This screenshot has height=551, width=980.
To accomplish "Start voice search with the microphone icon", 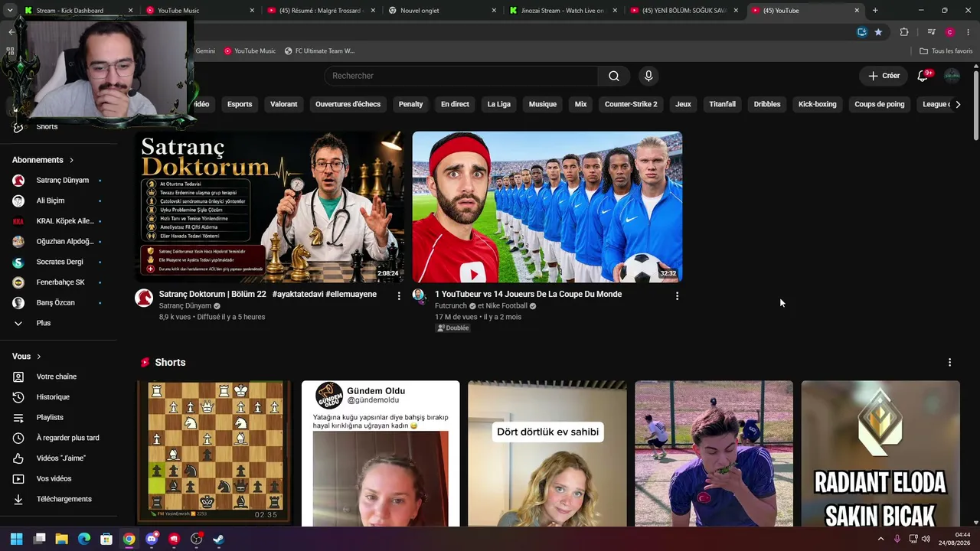I will 648,76.
